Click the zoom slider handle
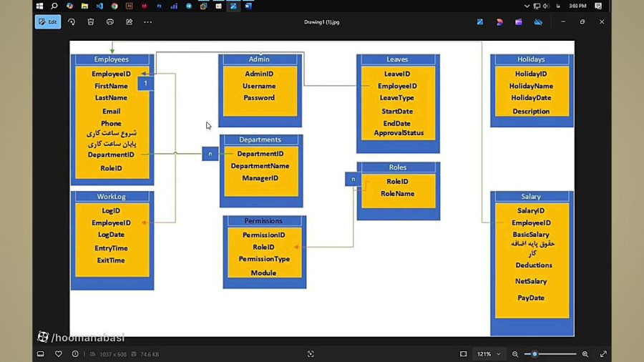The width and height of the screenshot is (644, 362). pyautogui.click(x=535, y=354)
